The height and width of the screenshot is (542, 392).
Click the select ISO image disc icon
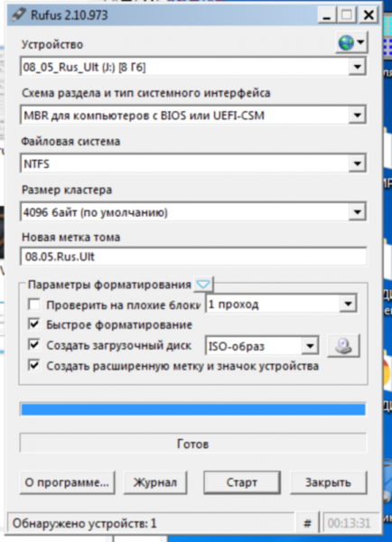[x=343, y=345]
